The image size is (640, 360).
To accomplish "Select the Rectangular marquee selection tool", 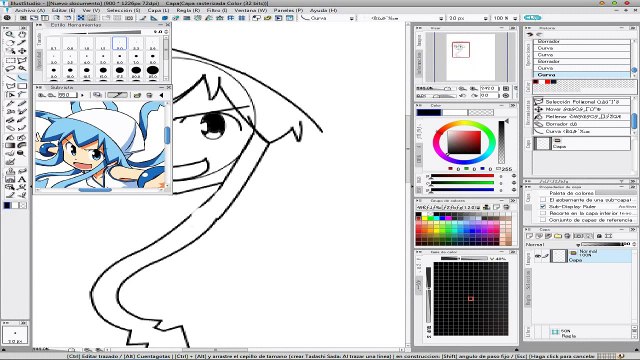I will point(10,60).
